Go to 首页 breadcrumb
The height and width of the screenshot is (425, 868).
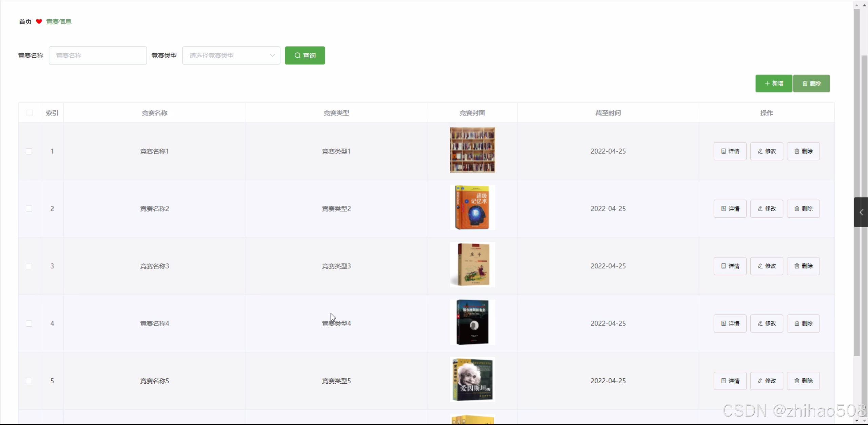25,22
